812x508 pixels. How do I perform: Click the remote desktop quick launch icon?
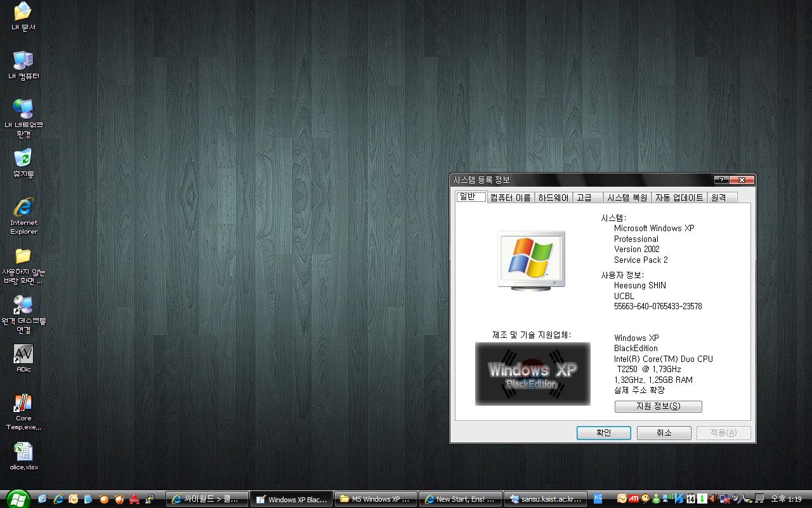[150, 499]
